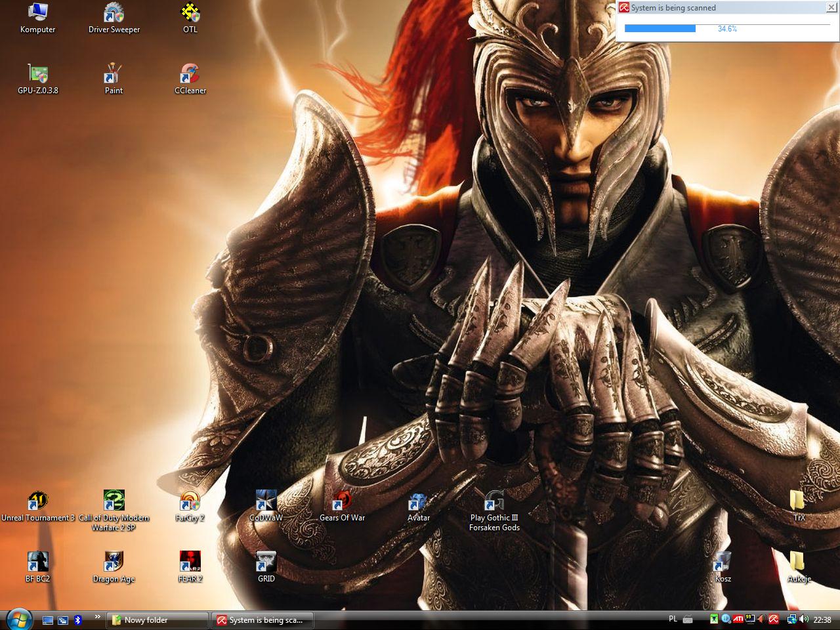The image size is (840, 630).
Task: Open the on-screen keyboard tray icon
Action: click(688, 619)
